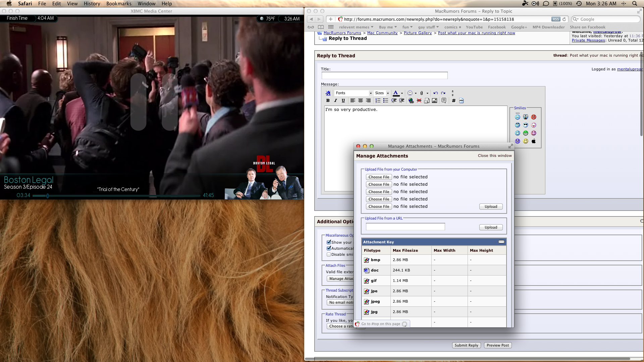This screenshot has height=362, width=644.
Task: Open the Safari File menu
Action: pyautogui.click(x=42, y=4)
